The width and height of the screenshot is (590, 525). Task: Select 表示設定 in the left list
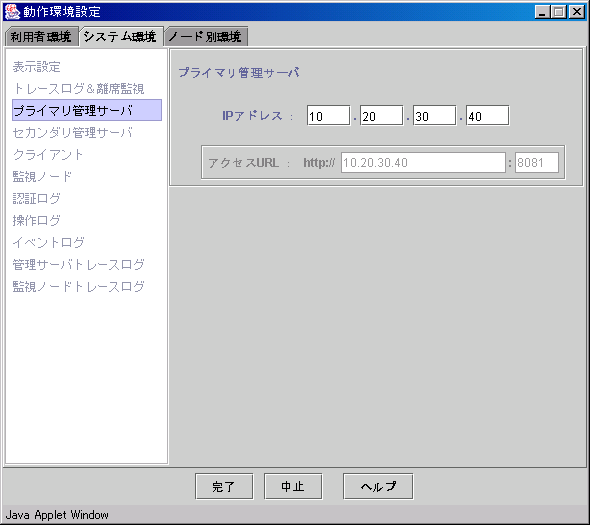[x=36, y=67]
